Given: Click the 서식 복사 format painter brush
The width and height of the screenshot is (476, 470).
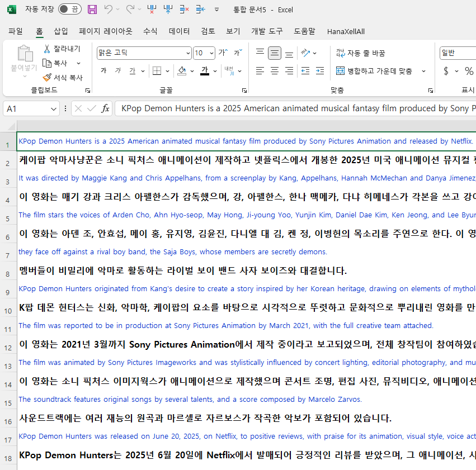Looking at the screenshot, I should tap(47, 78).
